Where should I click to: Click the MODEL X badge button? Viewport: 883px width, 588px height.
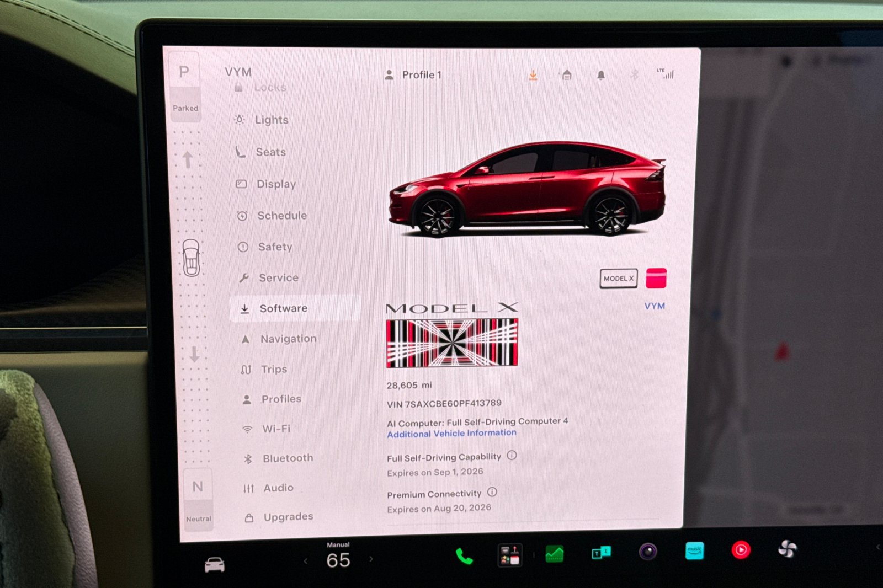click(619, 279)
